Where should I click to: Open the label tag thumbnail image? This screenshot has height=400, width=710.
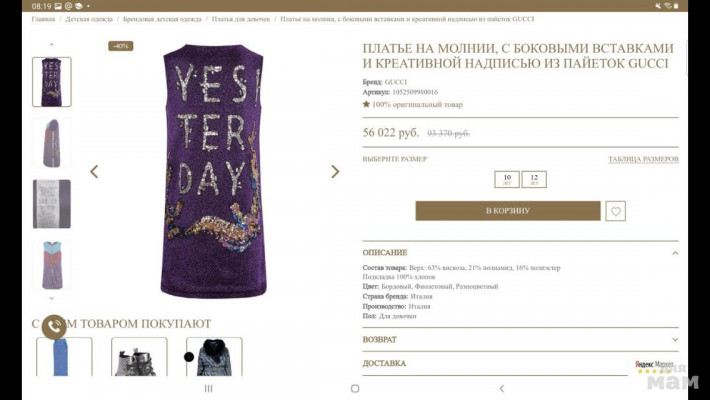(52, 204)
